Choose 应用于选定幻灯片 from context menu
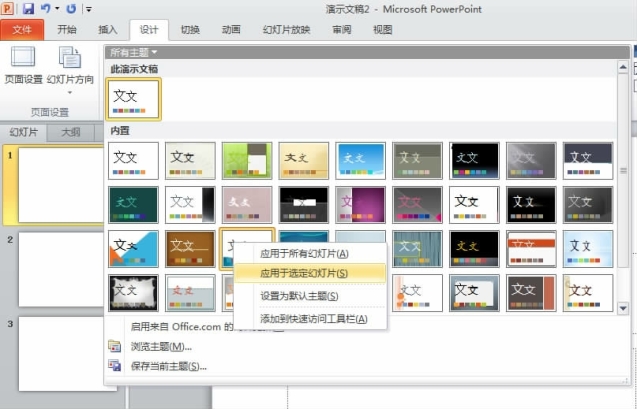Image resolution: width=637 pixels, height=409 pixels. pos(304,272)
